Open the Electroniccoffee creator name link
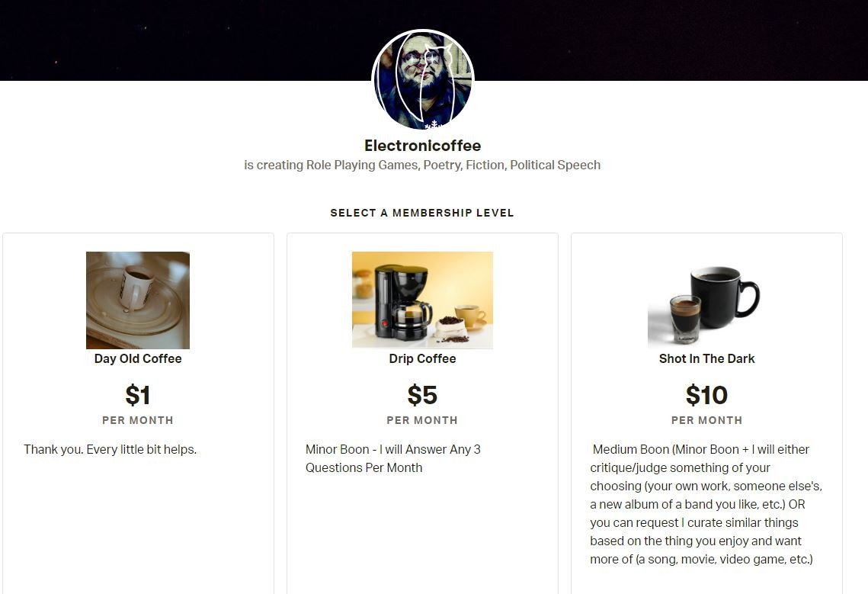 point(422,146)
